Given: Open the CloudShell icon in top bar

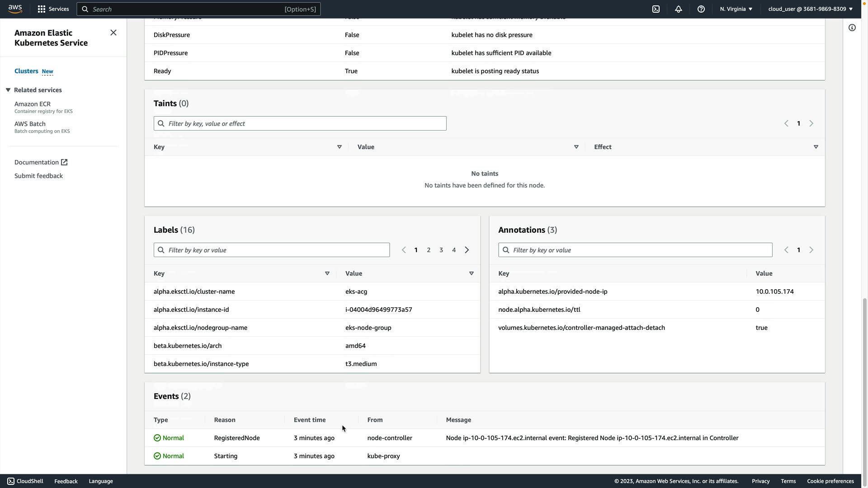Looking at the screenshot, I should pyautogui.click(x=656, y=9).
